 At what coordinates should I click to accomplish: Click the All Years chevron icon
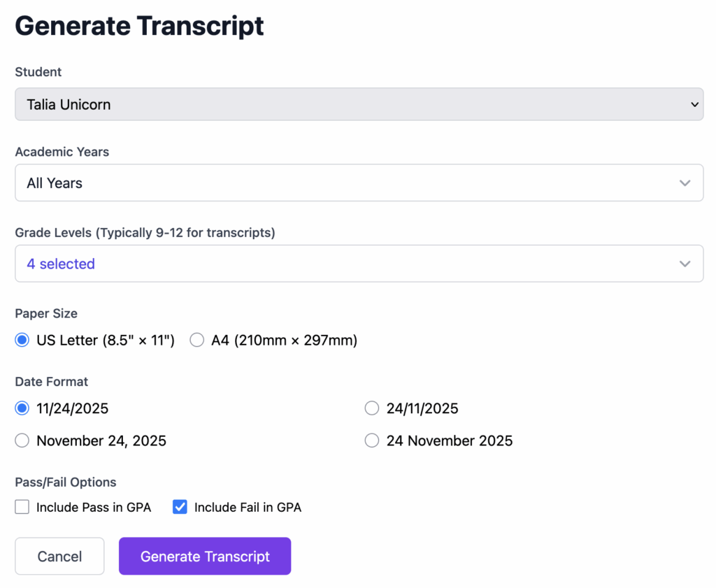[x=685, y=183]
